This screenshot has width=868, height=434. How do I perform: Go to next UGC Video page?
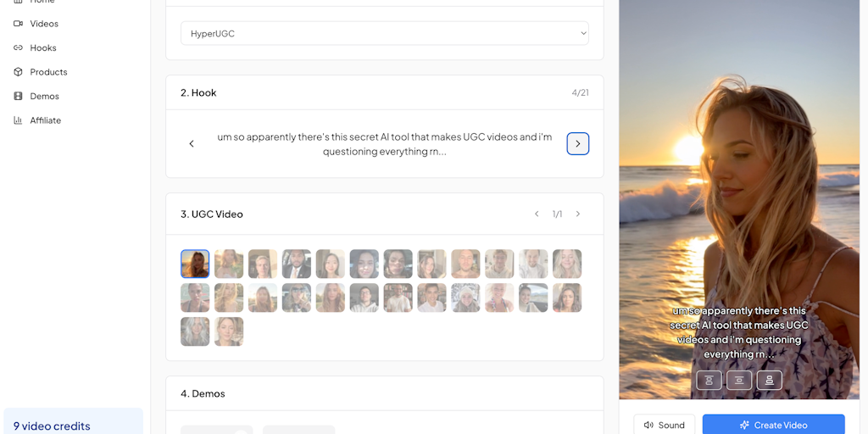click(578, 214)
